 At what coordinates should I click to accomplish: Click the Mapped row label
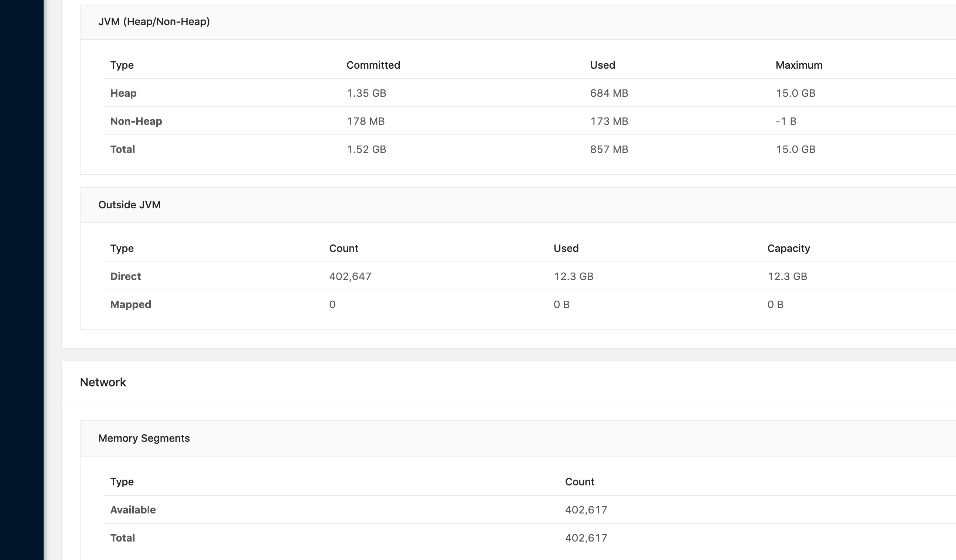point(130,304)
